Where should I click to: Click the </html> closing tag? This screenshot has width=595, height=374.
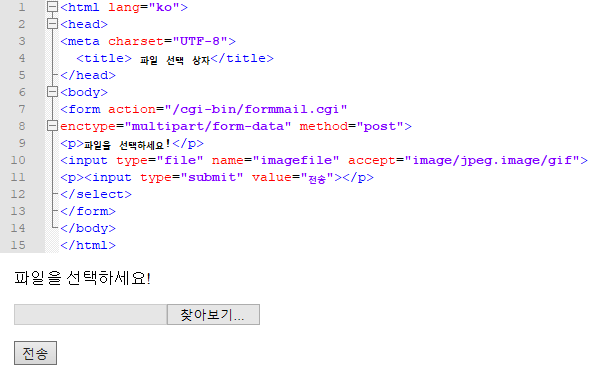click(x=88, y=245)
